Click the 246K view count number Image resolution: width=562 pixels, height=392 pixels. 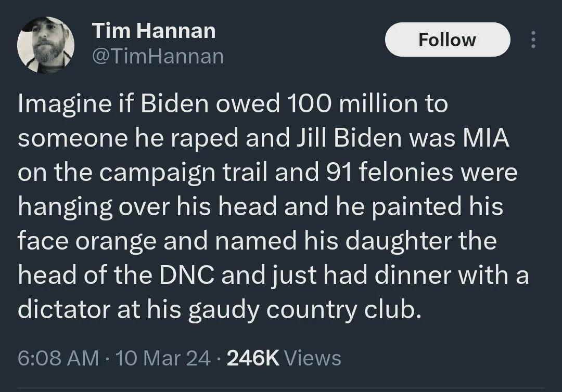click(253, 358)
